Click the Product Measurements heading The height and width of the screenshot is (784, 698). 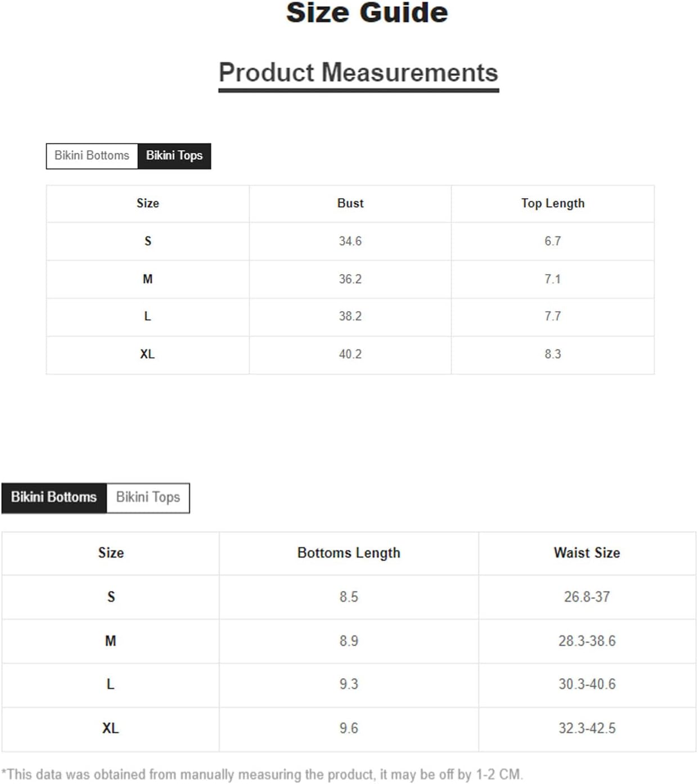coord(358,73)
